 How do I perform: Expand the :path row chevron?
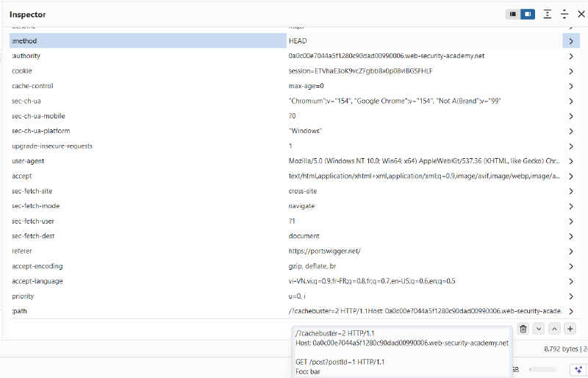click(x=571, y=311)
